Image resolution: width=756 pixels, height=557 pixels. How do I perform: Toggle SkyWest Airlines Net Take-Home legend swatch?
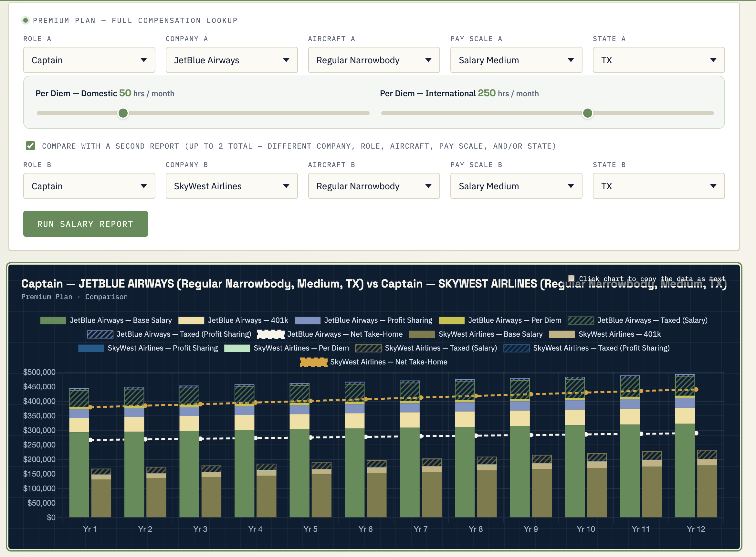pyautogui.click(x=313, y=362)
